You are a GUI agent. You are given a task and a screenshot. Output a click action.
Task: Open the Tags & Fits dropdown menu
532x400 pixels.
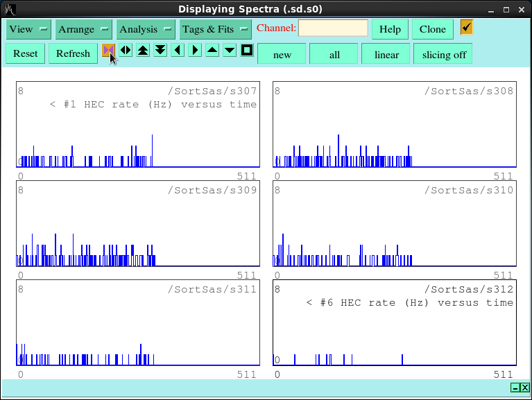click(216, 29)
